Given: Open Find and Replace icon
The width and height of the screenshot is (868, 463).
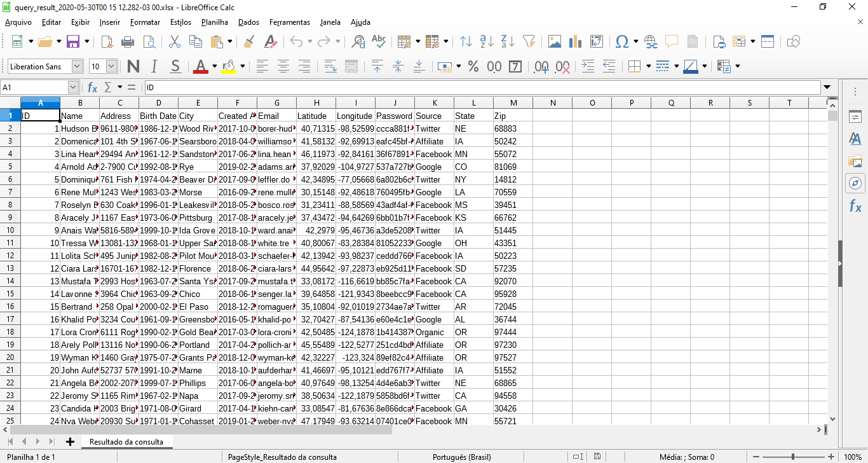Looking at the screenshot, I should (358, 42).
